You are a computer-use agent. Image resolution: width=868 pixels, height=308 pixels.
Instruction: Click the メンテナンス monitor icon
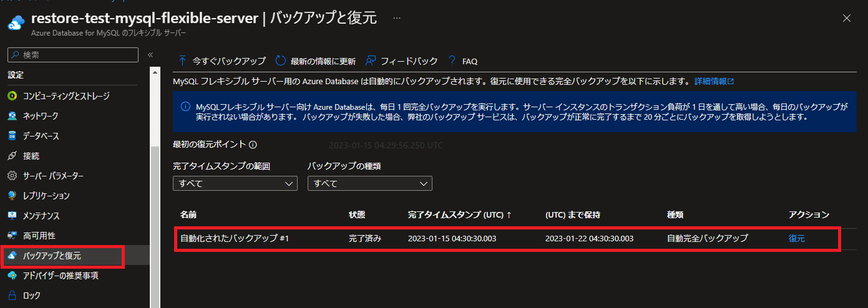[x=12, y=216]
